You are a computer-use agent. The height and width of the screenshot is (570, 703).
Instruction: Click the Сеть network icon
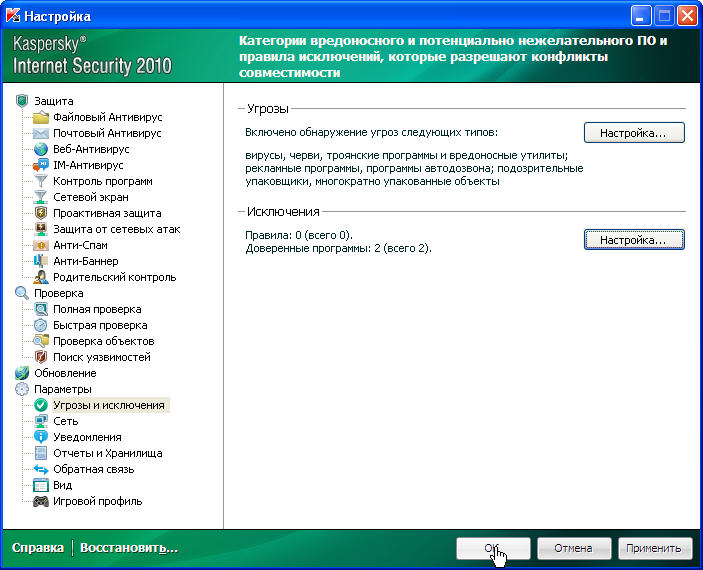(40, 421)
